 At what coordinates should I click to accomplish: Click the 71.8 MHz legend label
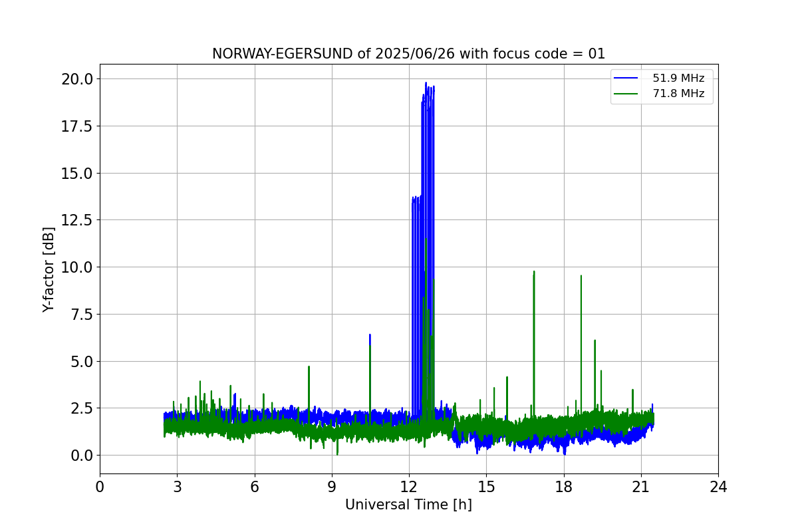678,94
